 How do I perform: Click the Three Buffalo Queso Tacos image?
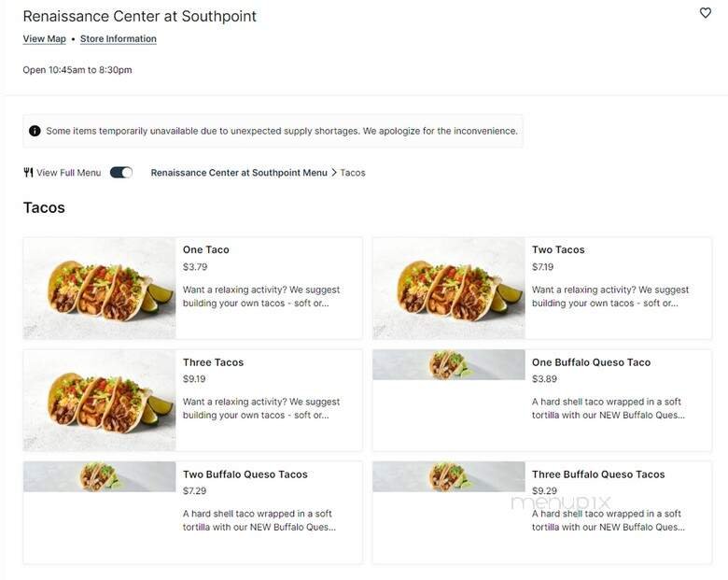coord(449,476)
